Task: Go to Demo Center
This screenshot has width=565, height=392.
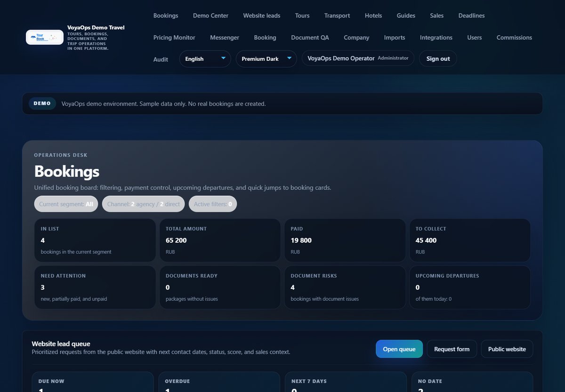Action: click(x=210, y=16)
